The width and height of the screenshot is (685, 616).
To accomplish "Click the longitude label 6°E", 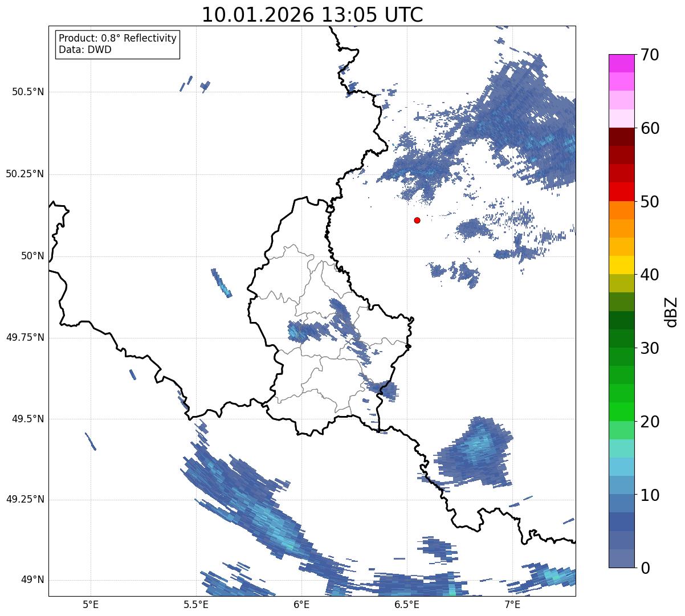I will tap(301, 604).
